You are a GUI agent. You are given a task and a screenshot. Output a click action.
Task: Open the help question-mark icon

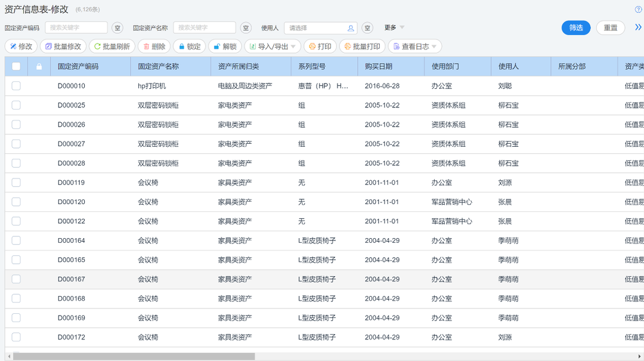coord(639,10)
